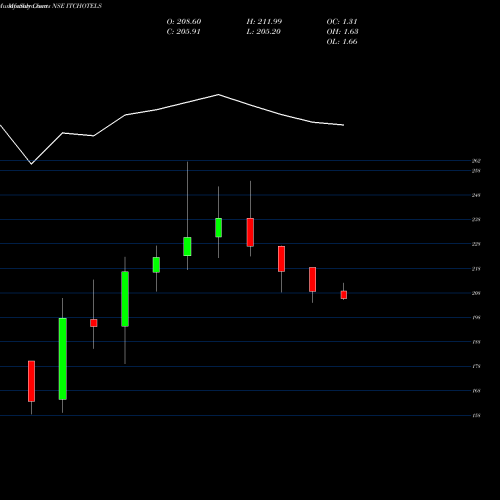The width and height of the screenshot is (500, 500).
Task: Click the 198 price axis label
Action: click(476, 318)
